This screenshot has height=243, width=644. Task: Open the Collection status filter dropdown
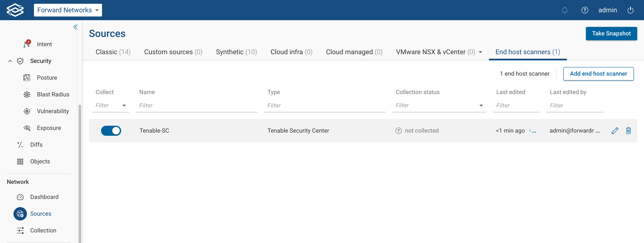click(481, 106)
